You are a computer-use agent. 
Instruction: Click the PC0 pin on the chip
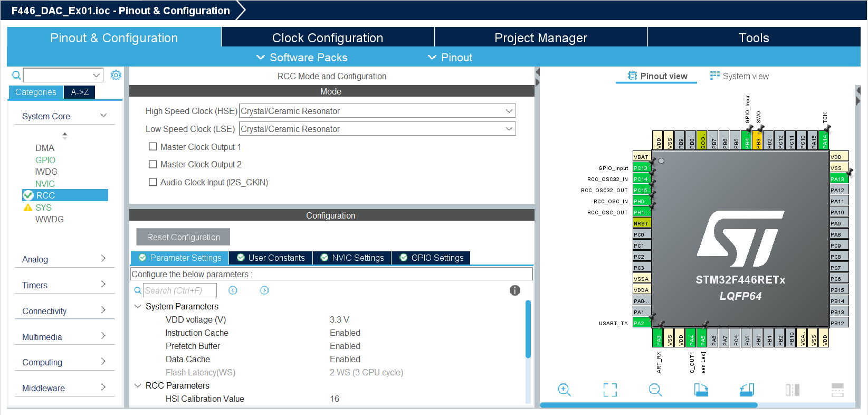642,234
